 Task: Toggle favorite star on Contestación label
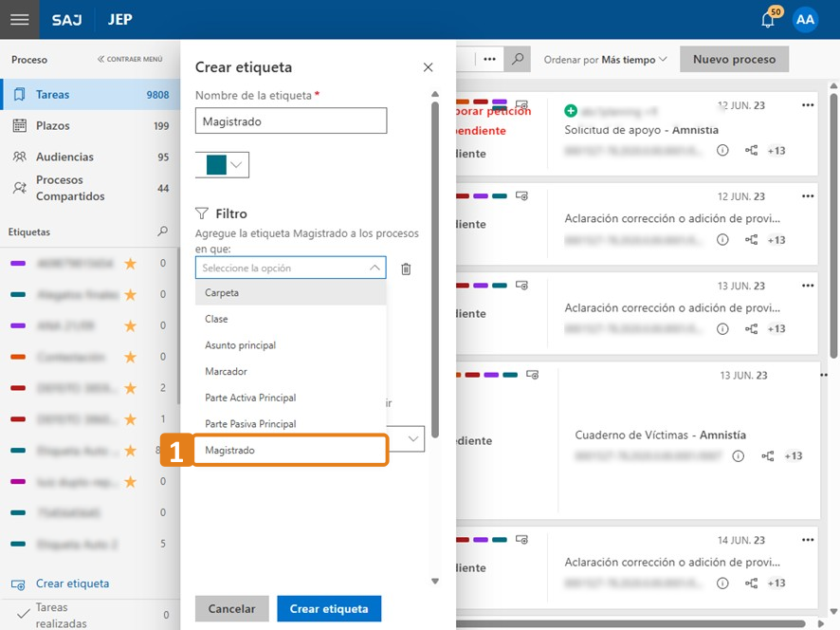130,357
